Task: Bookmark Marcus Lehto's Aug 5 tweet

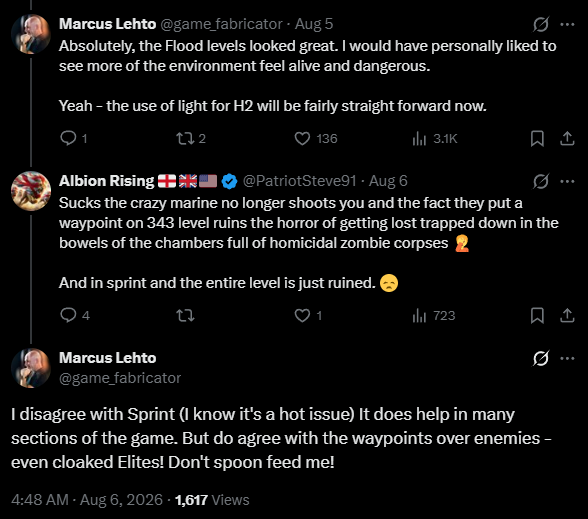Action: [537, 138]
